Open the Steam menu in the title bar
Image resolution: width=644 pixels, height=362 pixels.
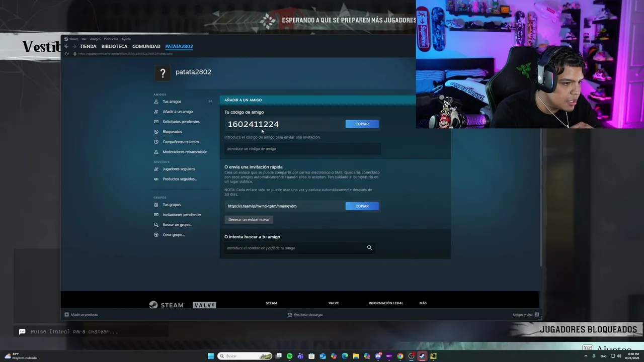point(74,39)
